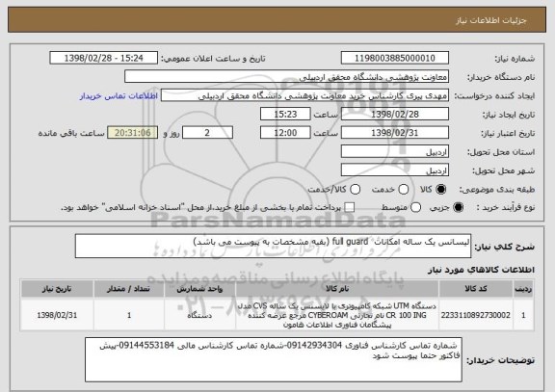
Task: Click the validity time field 12:00
Action: point(285,133)
